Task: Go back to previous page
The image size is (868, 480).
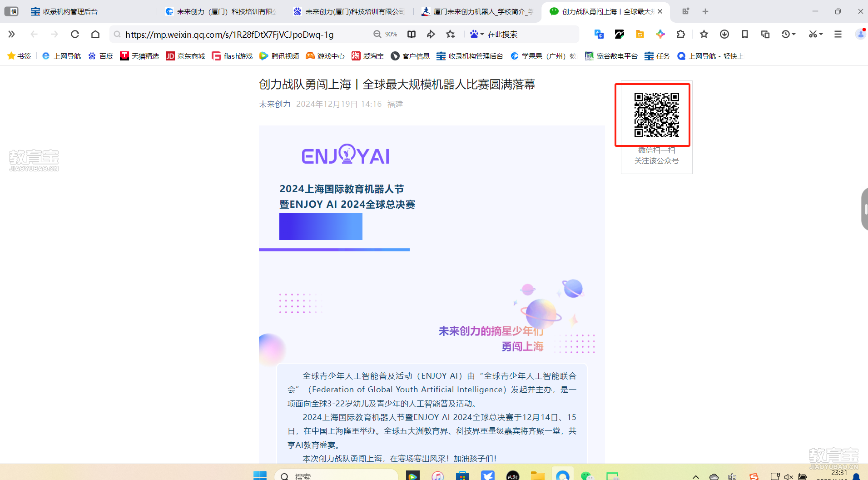Action: pyautogui.click(x=34, y=34)
